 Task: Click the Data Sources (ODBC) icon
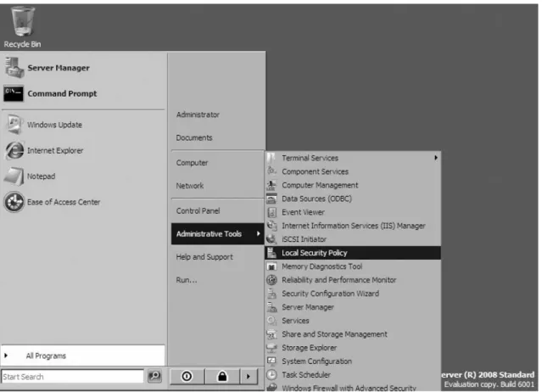click(271, 199)
